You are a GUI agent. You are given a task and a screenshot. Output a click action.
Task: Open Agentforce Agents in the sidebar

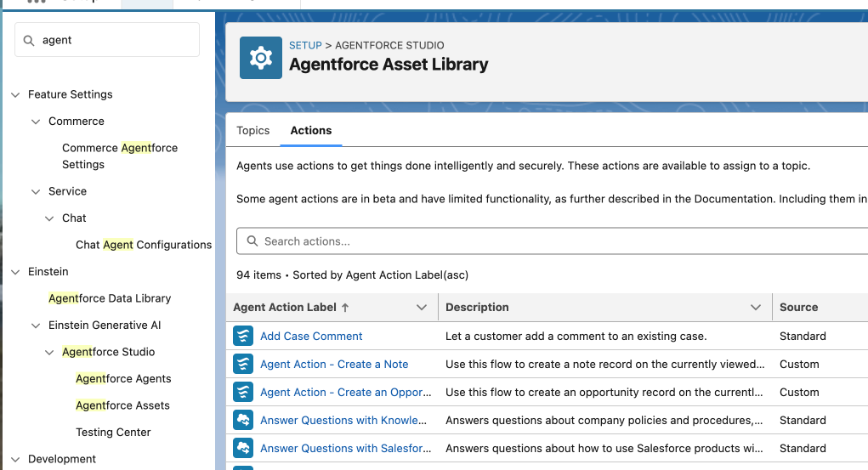pos(123,379)
